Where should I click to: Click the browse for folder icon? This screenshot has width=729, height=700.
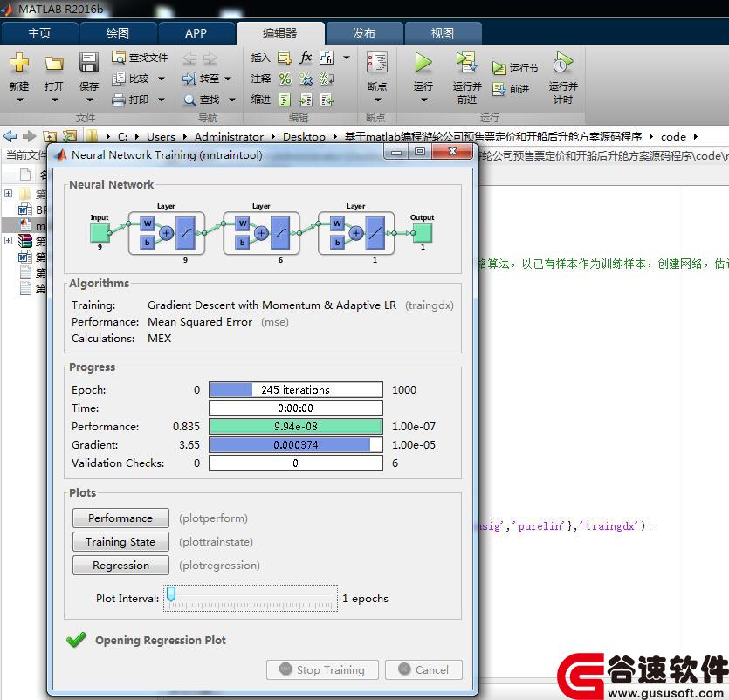click(x=70, y=136)
